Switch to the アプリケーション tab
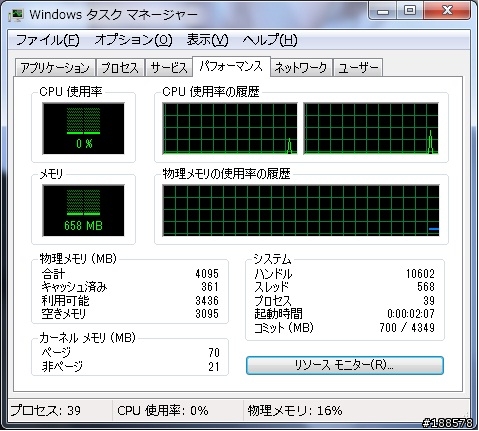This screenshot has width=479, height=431. (x=55, y=68)
